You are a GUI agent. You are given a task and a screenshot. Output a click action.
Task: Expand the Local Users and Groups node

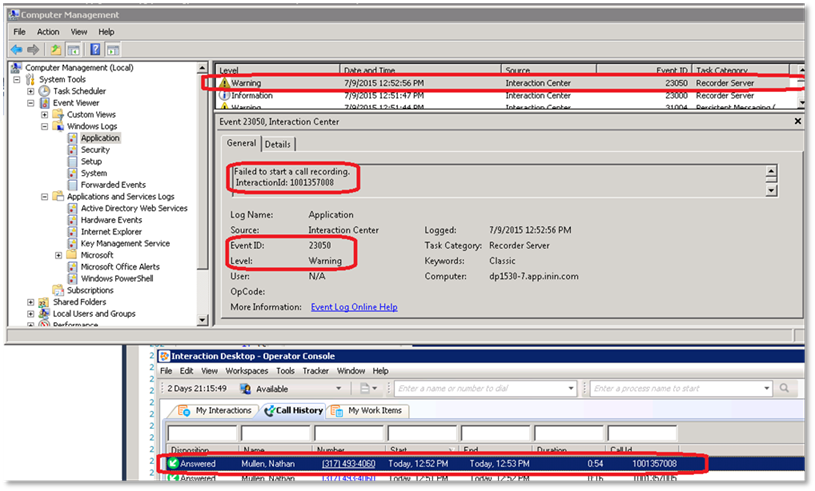point(31,314)
